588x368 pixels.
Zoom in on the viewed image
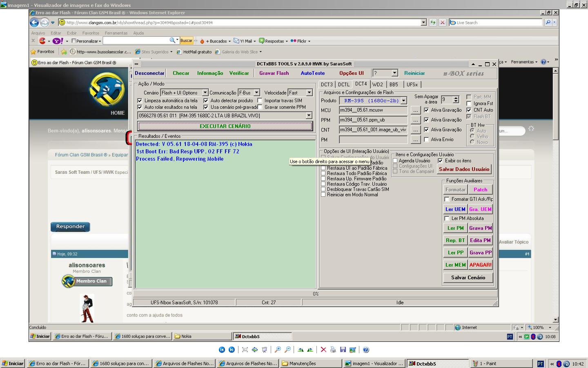point(278,350)
